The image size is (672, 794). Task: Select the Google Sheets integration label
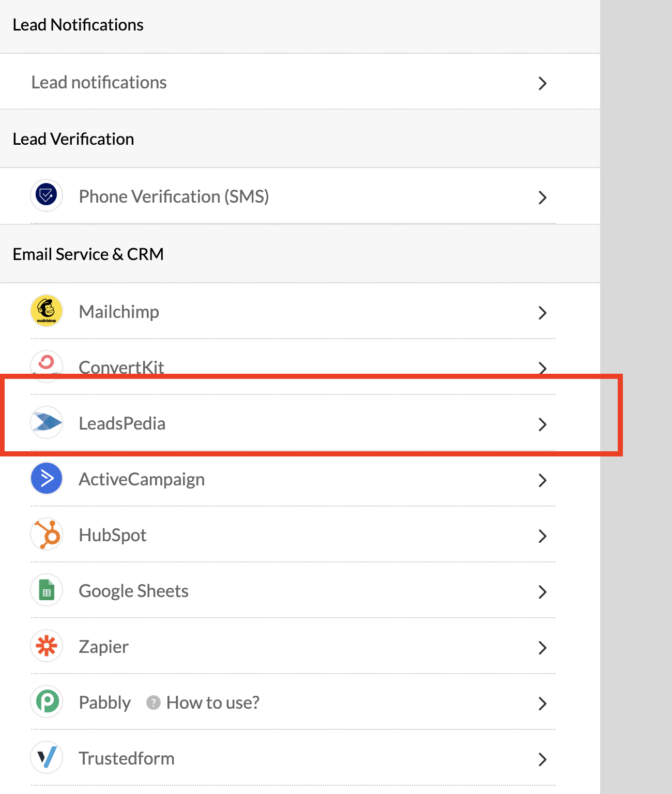tap(133, 591)
